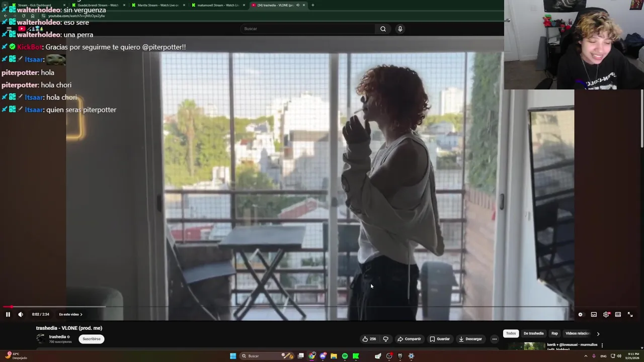Click tray microphone indicator
This screenshot has width=644, height=362.
point(594,356)
